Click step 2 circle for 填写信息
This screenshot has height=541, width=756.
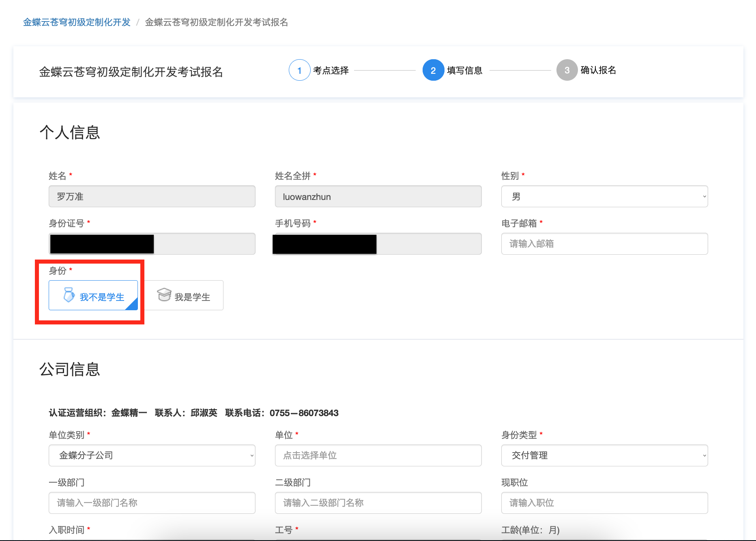pos(433,70)
